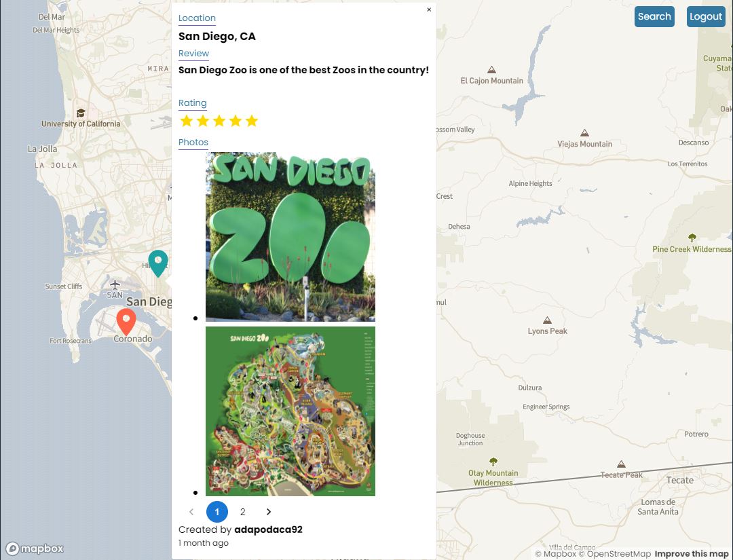Click the fifth gold rating star

click(252, 122)
